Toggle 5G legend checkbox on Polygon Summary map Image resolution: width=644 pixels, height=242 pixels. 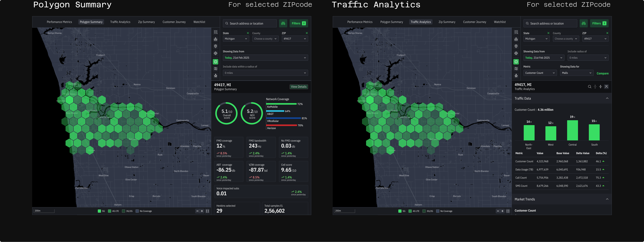click(99, 211)
